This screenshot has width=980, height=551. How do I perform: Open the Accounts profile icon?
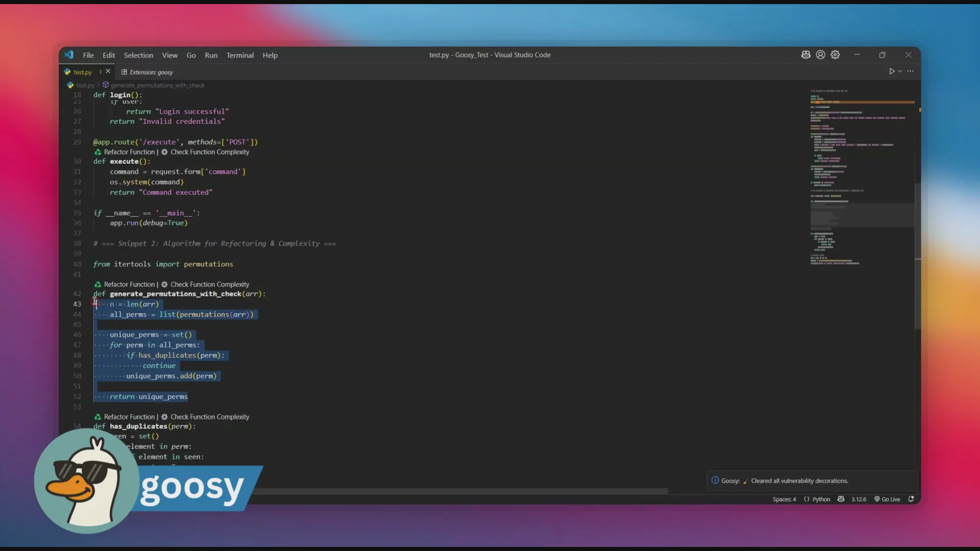point(820,55)
